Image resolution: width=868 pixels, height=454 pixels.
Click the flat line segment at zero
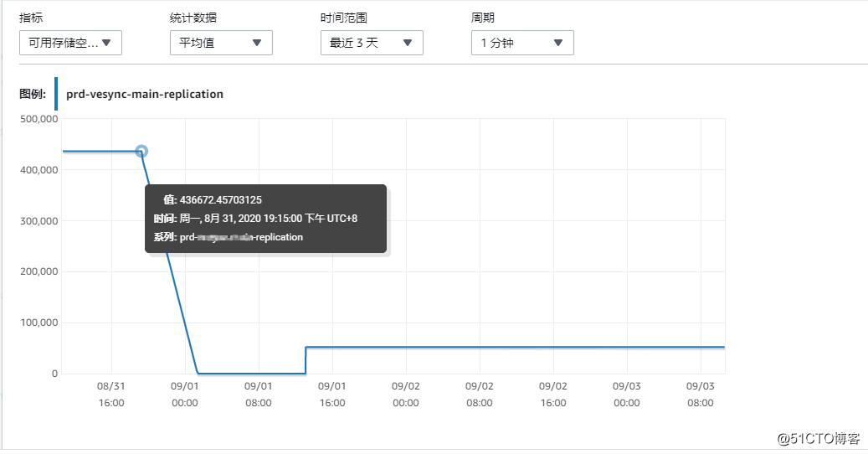(x=251, y=374)
